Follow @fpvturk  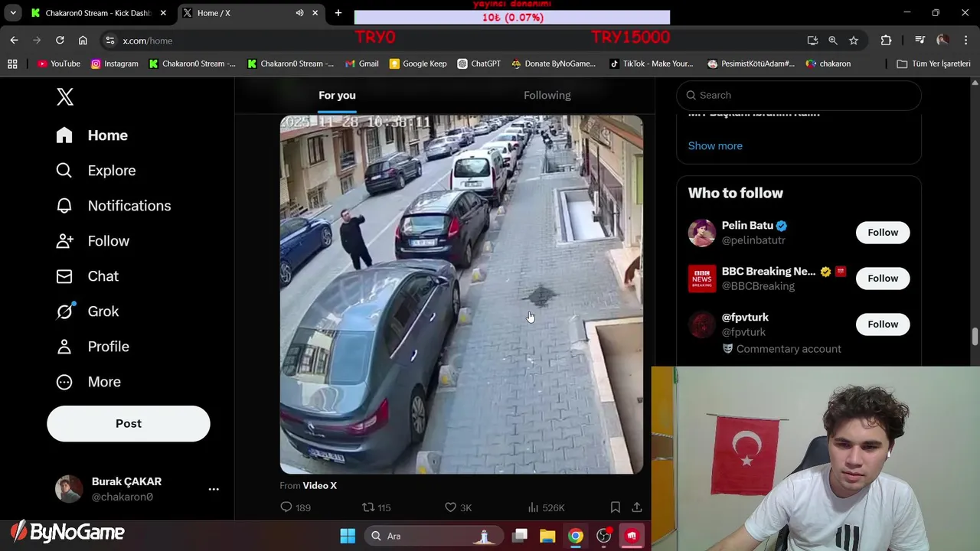(883, 324)
